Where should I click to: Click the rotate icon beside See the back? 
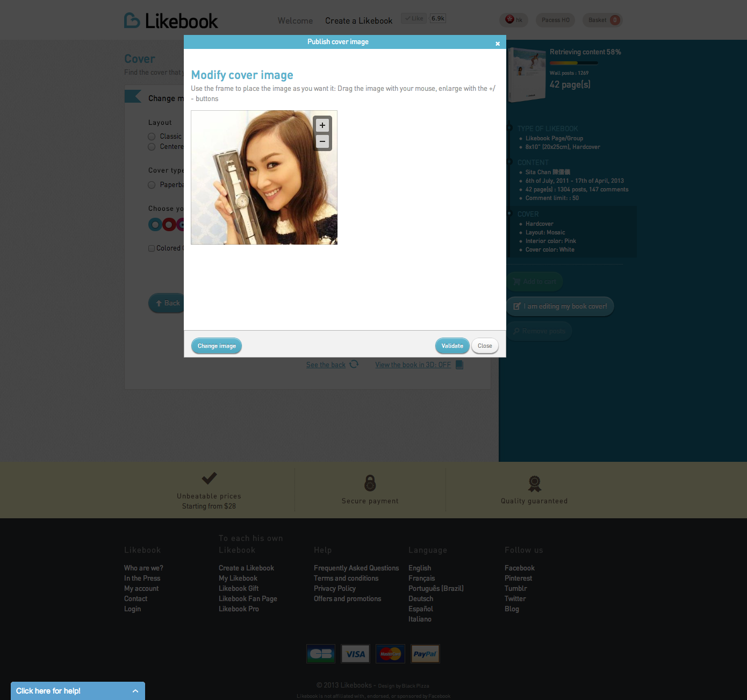coord(354,364)
